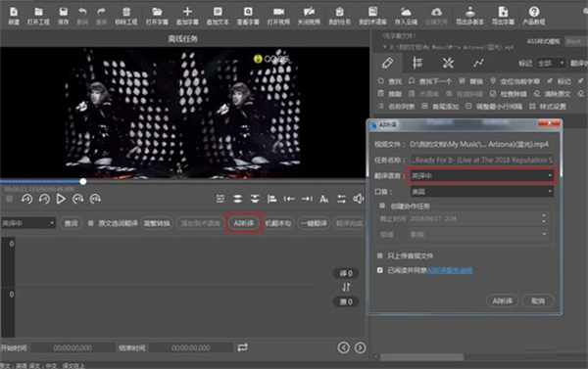Save the project with 保存 icon

[63, 16]
